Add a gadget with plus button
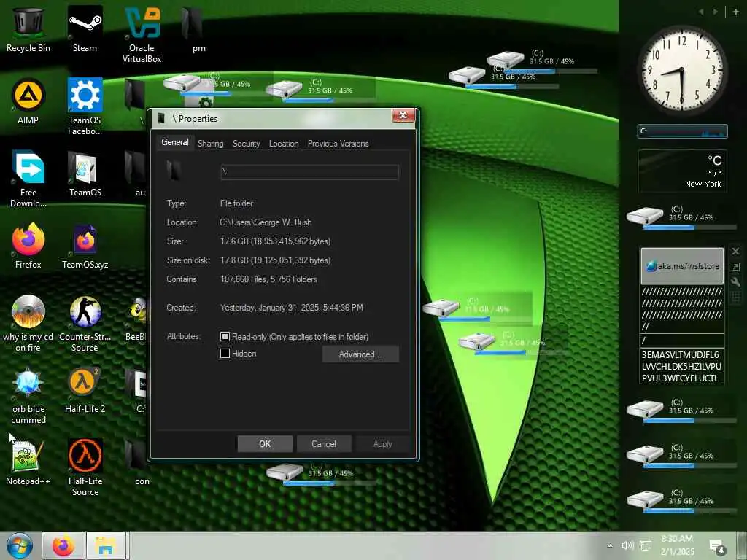 (736, 12)
